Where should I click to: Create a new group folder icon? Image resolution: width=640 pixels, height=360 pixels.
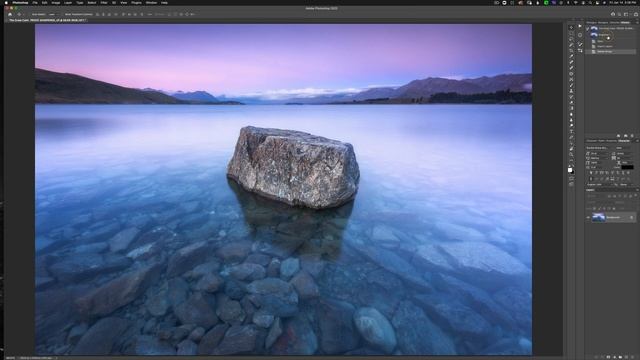click(x=620, y=357)
